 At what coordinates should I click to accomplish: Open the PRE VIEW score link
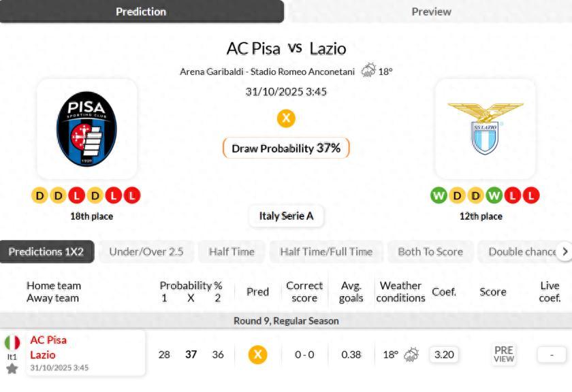pyautogui.click(x=504, y=355)
